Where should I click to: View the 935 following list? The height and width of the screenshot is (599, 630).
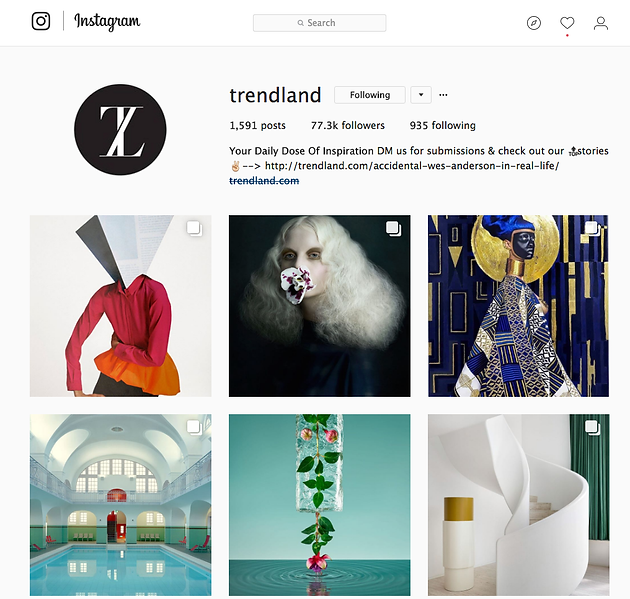tap(442, 126)
